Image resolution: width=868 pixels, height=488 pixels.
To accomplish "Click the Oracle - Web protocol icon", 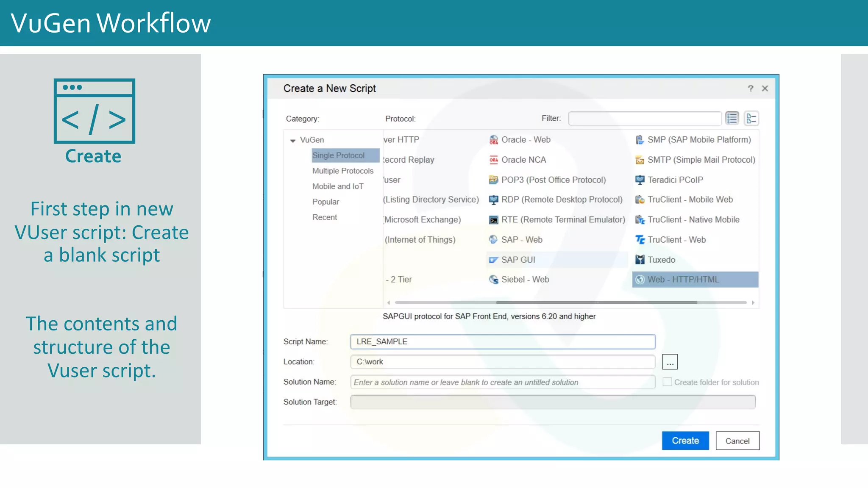I will tap(493, 140).
